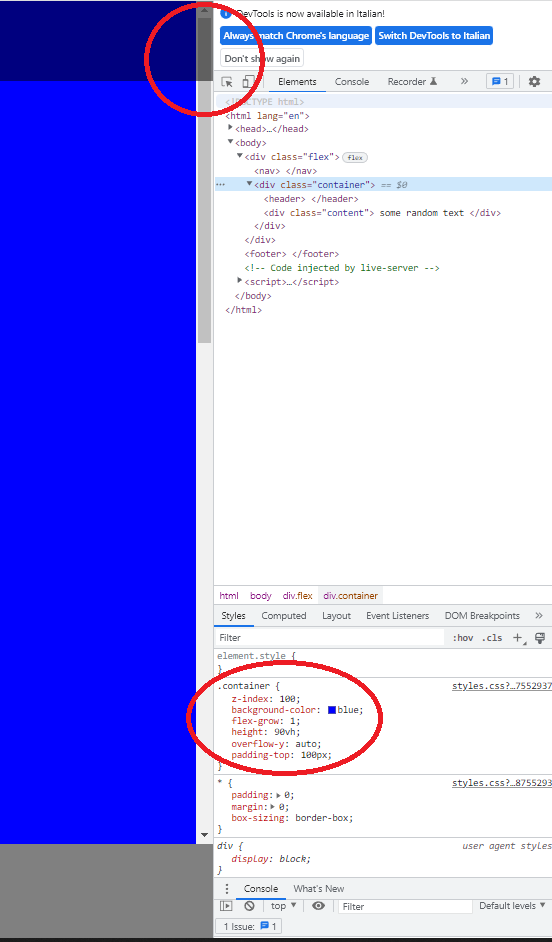Open the Event Listeners tab

pyautogui.click(x=398, y=616)
